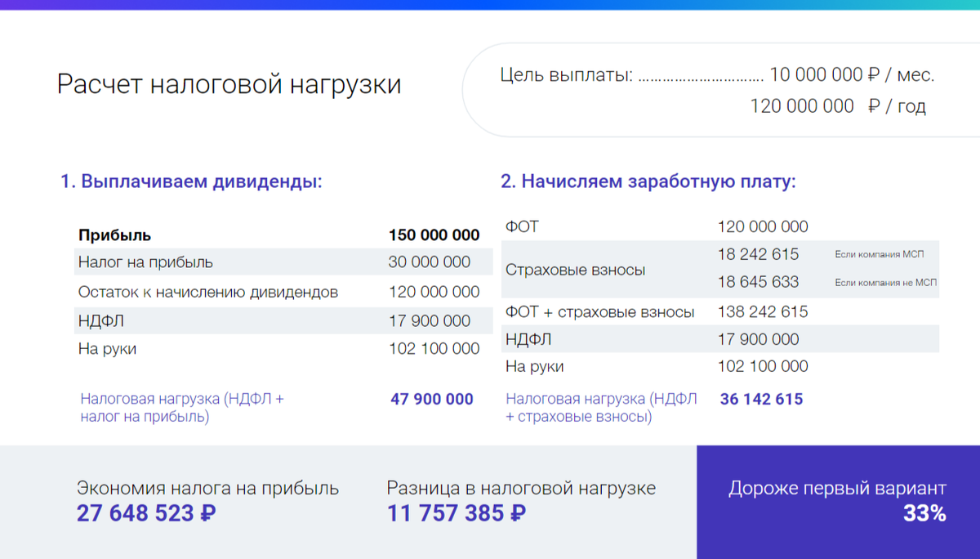Click the 'Страховые взносы' row label
980x559 pixels.
pyautogui.click(x=575, y=270)
